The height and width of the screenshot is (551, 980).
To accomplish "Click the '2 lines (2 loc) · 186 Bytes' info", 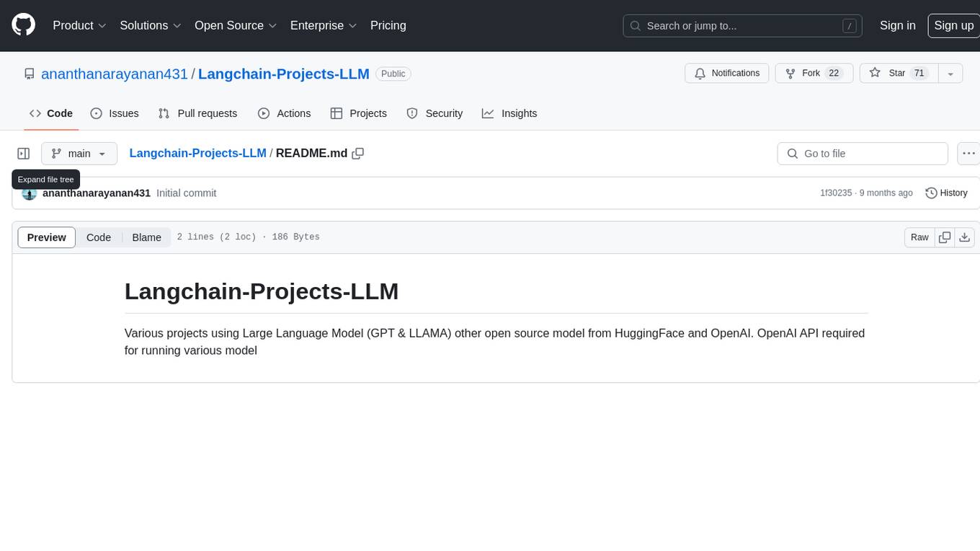I will [x=248, y=237].
